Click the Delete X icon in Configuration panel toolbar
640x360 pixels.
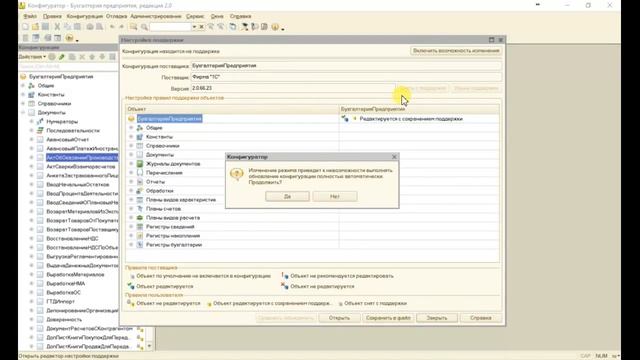tap(82, 57)
